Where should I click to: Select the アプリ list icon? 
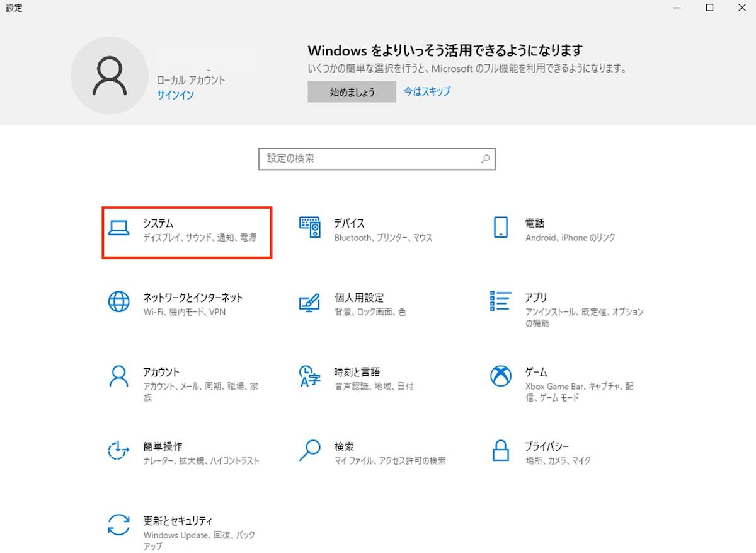[x=501, y=301]
